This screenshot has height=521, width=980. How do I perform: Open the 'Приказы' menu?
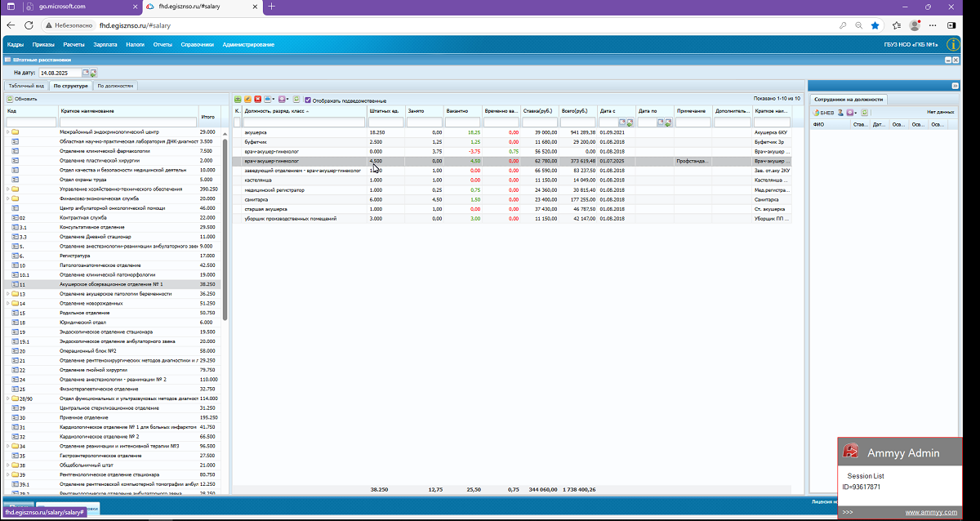click(44, 44)
